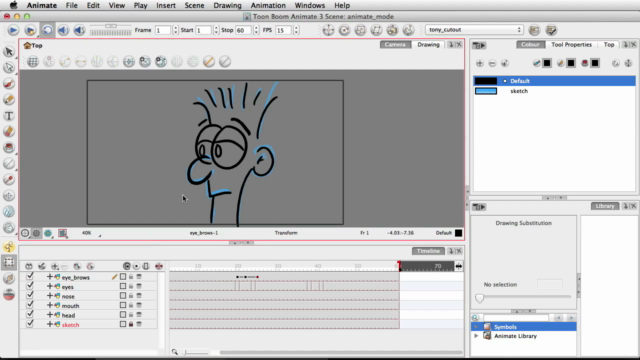This screenshot has width=640, height=360.
Task: Click the Show Grid icon
Action: (x=33, y=62)
